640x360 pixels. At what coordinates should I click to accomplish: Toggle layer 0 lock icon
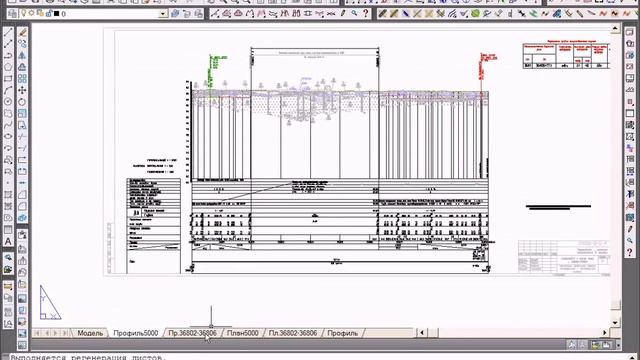point(48,14)
